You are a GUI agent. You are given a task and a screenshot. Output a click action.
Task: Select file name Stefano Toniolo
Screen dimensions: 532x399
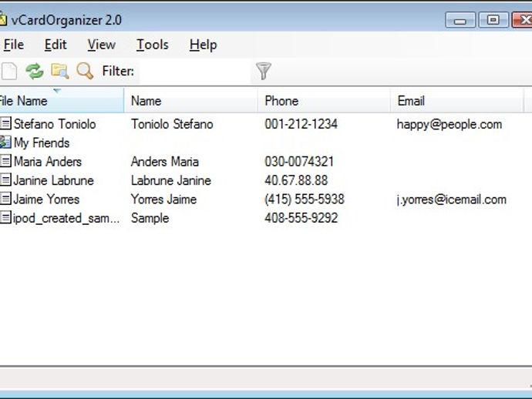(55, 124)
